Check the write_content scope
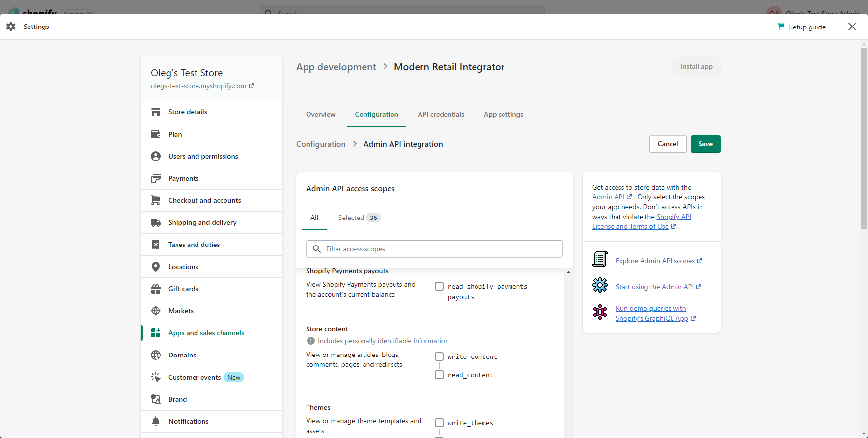 coord(439,356)
